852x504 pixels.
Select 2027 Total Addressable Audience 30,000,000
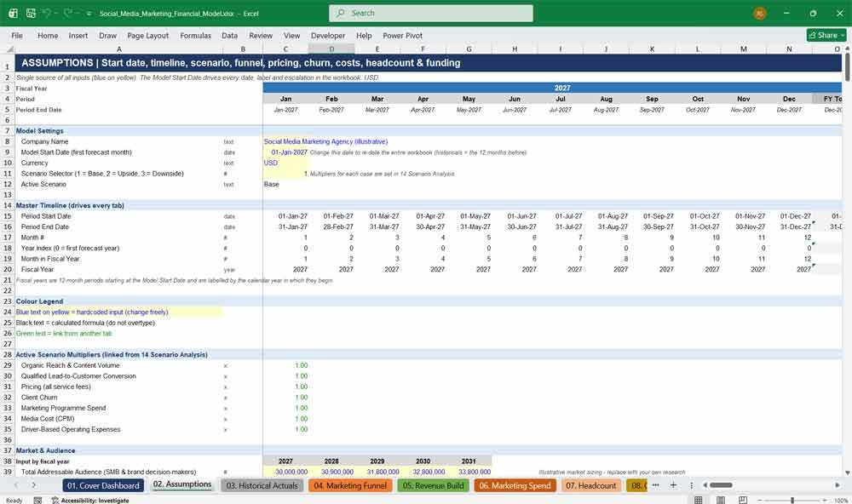[x=285, y=472]
